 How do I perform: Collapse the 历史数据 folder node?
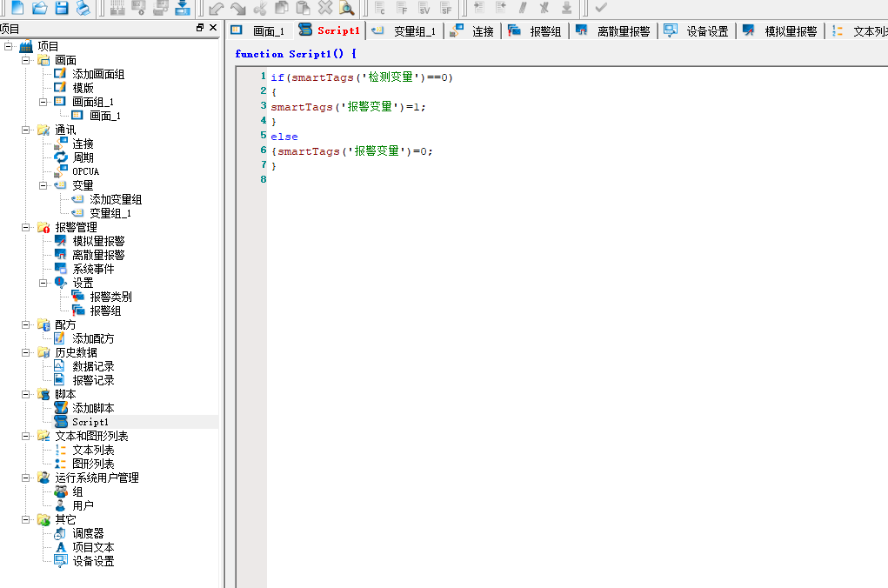[x=25, y=352]
